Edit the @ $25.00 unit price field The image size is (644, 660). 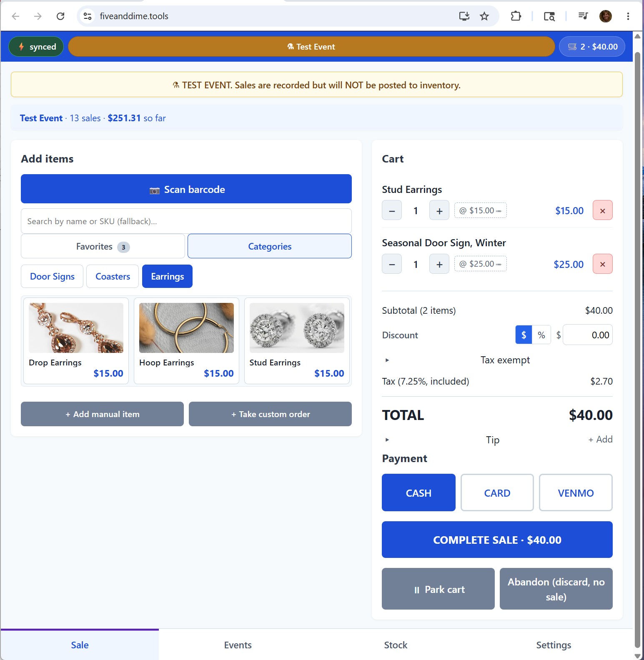[x=481, y=264]
